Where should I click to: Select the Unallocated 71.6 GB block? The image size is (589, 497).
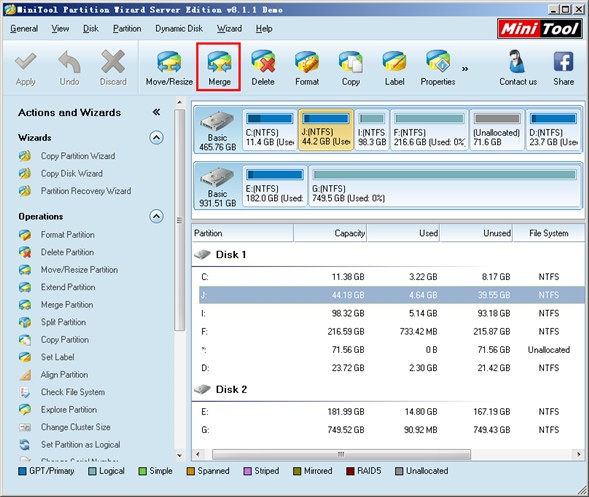497,130
